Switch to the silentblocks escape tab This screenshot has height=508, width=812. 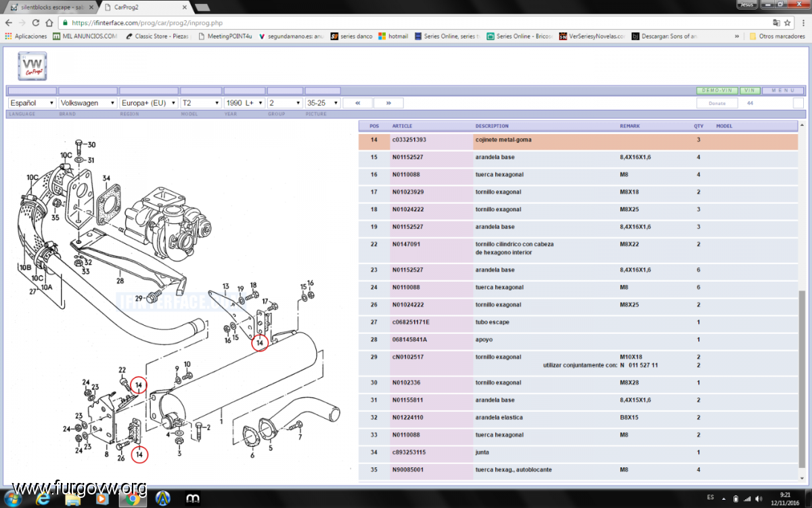(53, 6)
